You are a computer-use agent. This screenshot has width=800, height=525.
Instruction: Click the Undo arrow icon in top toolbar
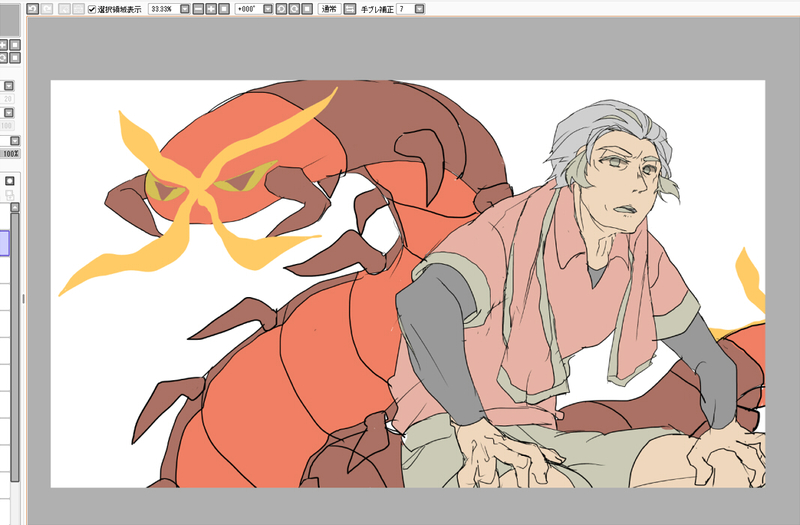[33, 9]
